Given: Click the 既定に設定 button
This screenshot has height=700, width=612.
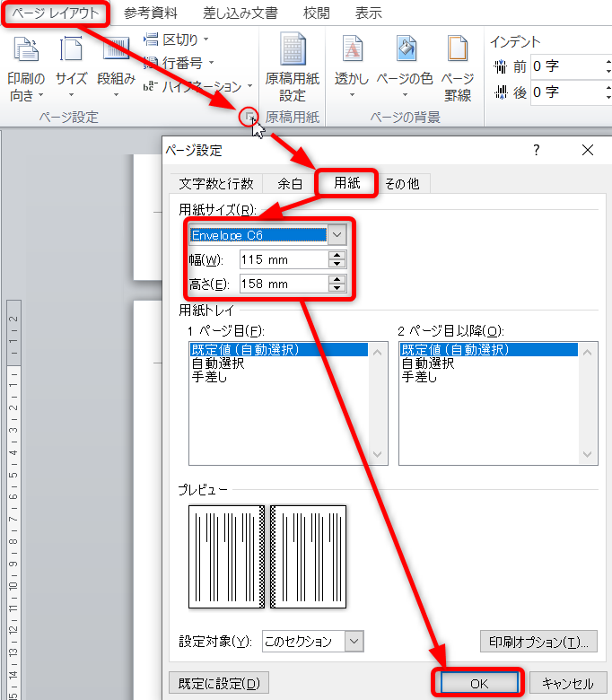Looking at the screenshot, I should pyautogui.click(x=219, y=684).
